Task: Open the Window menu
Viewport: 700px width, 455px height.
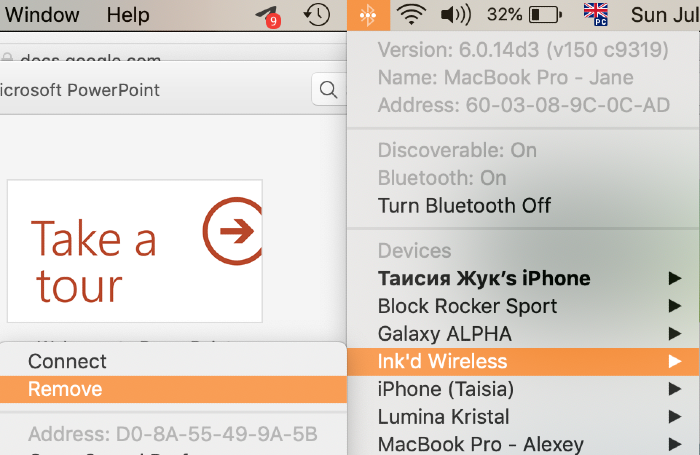Action: pyautogui.click(x=42, y=15)
